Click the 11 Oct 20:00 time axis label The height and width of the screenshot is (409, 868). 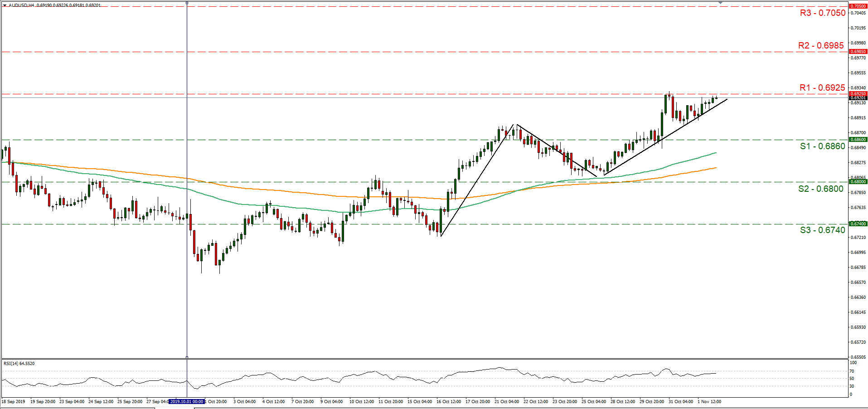tap(391, 402)
